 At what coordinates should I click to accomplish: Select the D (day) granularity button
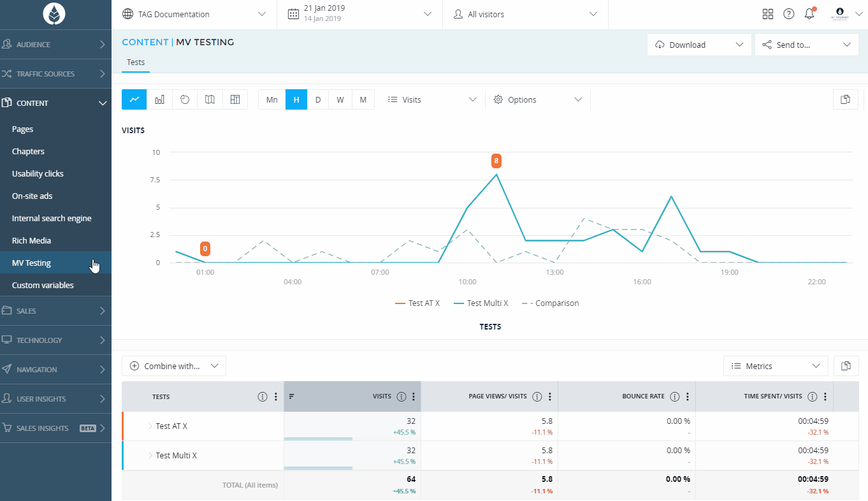[x=318, y=99]
